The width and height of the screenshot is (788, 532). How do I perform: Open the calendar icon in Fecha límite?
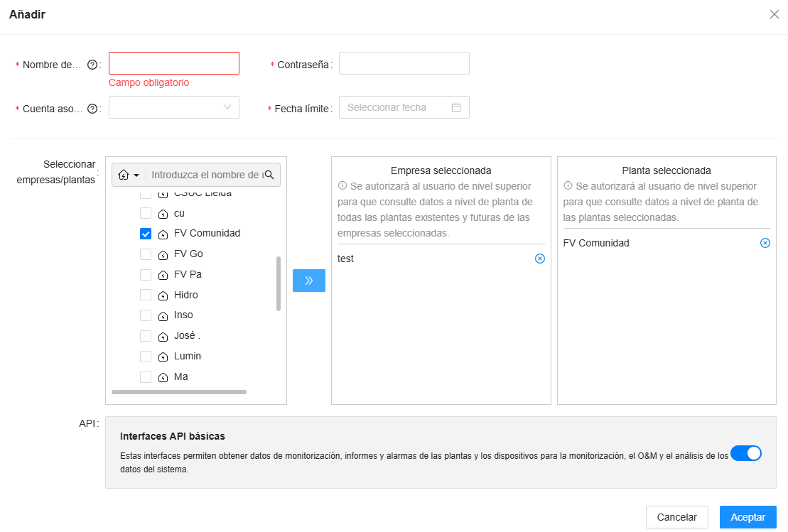[x=455, y=107]
